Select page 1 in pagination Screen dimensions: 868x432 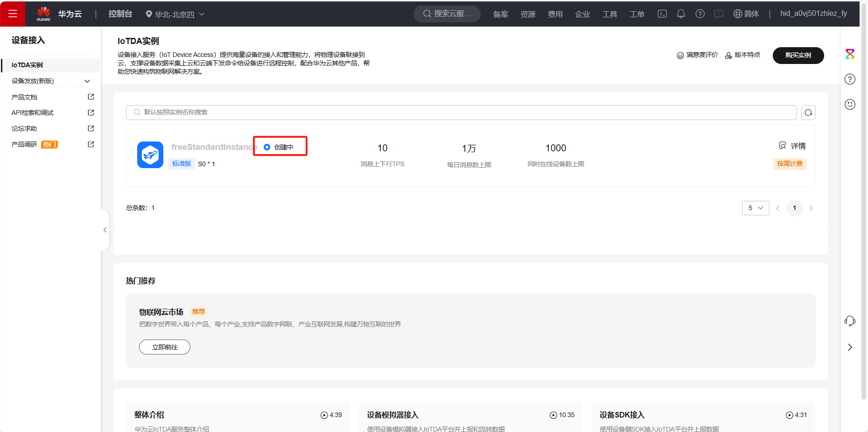[794, 208]
